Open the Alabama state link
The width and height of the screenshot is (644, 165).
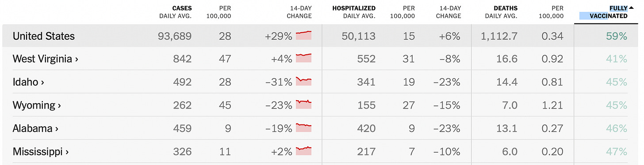tap(35, 128)
